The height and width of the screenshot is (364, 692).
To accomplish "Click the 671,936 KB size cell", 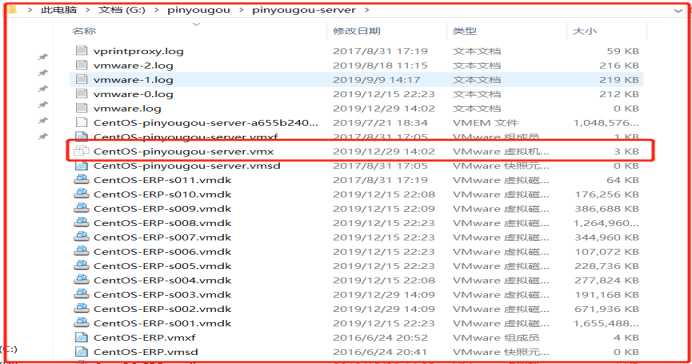I will pyautogui.click(x=606, y=309).
